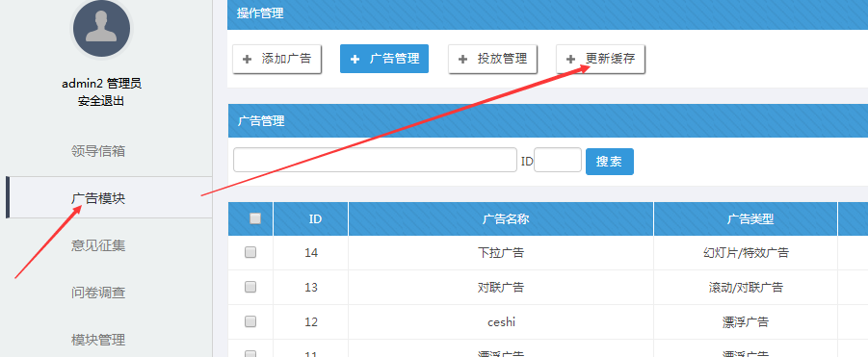868x357 pixels.
Task: Open 领导信箱 in the sidebar
Action: [98, 151]
